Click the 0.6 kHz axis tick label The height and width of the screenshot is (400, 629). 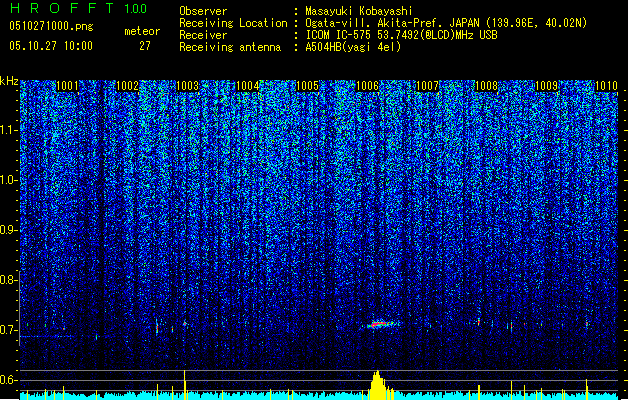coord(8,380)
